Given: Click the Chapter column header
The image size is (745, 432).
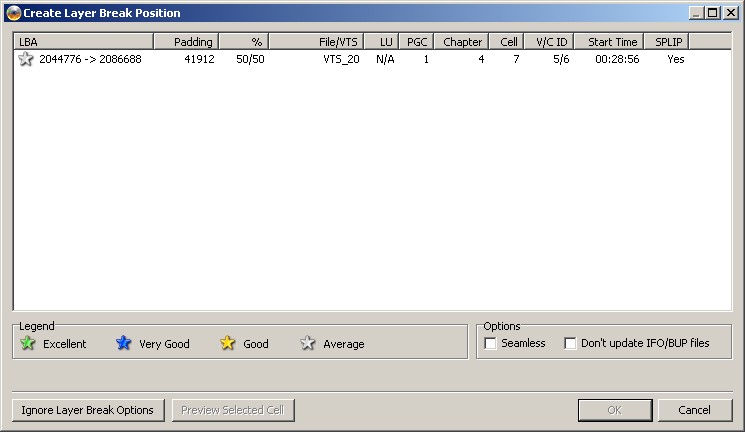Looking at the screenshot, I should [459, 42].
